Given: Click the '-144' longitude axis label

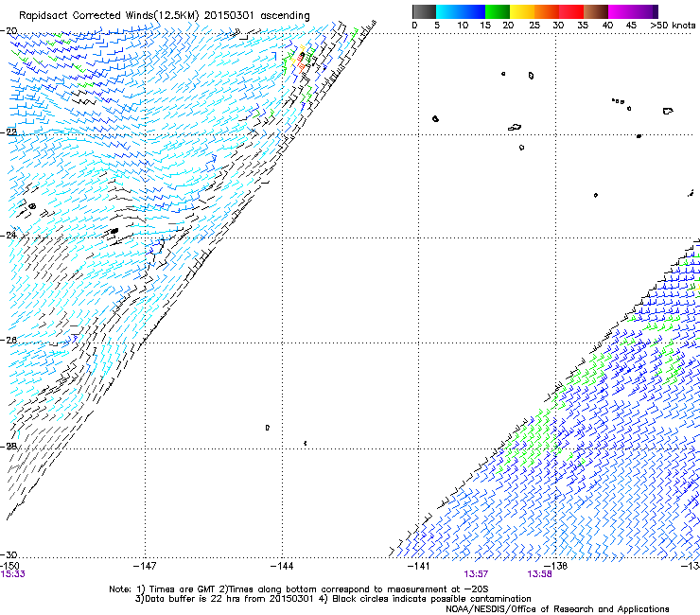Looking at the screenshot, I should [282, 566].
